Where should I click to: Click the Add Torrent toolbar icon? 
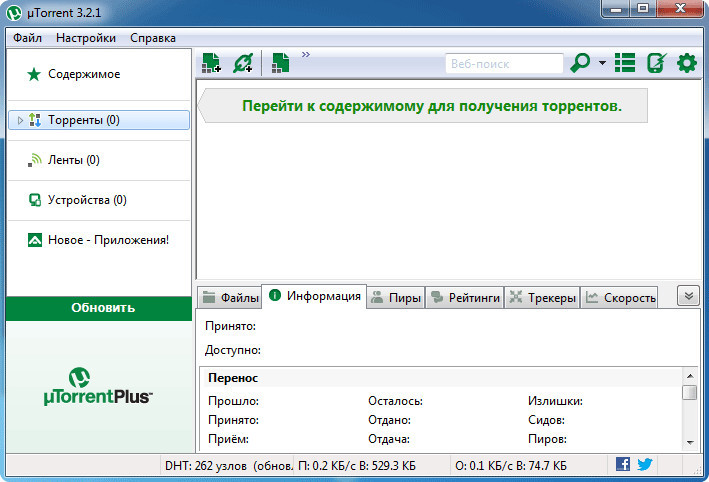click(x=211, y=63)
